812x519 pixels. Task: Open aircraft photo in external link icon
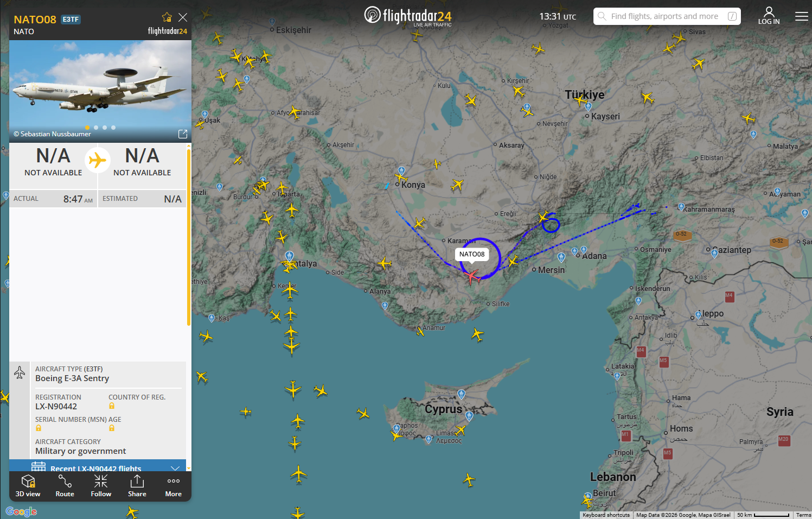coord(183,134)
